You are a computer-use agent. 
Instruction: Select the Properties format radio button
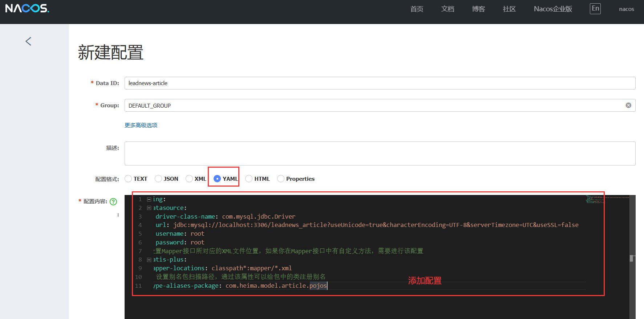tap(281, 179)
